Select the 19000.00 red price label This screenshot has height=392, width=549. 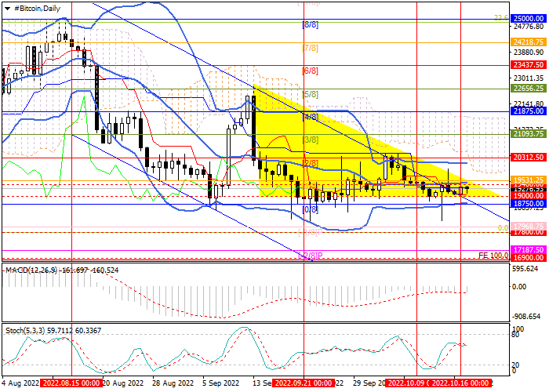(x=529, y=196)
